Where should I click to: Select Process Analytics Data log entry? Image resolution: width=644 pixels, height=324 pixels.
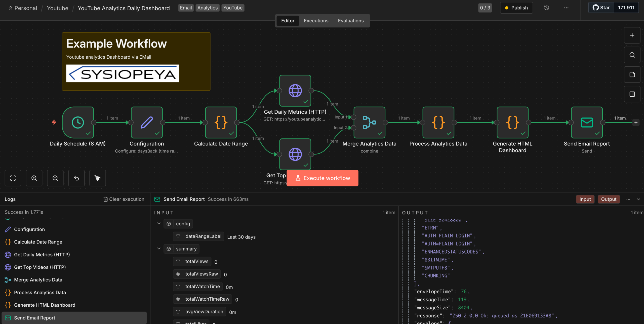click(x=40, y=293)
